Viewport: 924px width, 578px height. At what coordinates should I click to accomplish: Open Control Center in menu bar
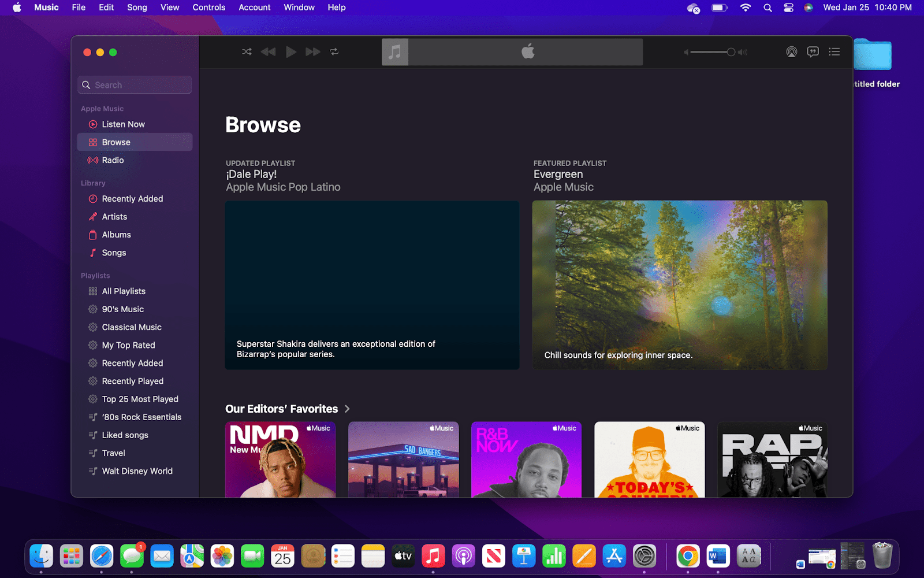[788, 8]
